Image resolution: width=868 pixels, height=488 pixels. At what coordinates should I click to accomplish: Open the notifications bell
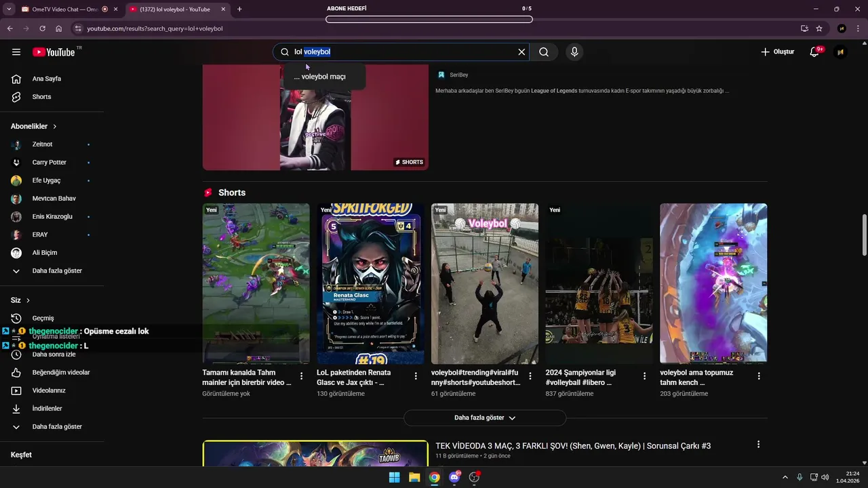pyautogui.click(x=814, y=52)
